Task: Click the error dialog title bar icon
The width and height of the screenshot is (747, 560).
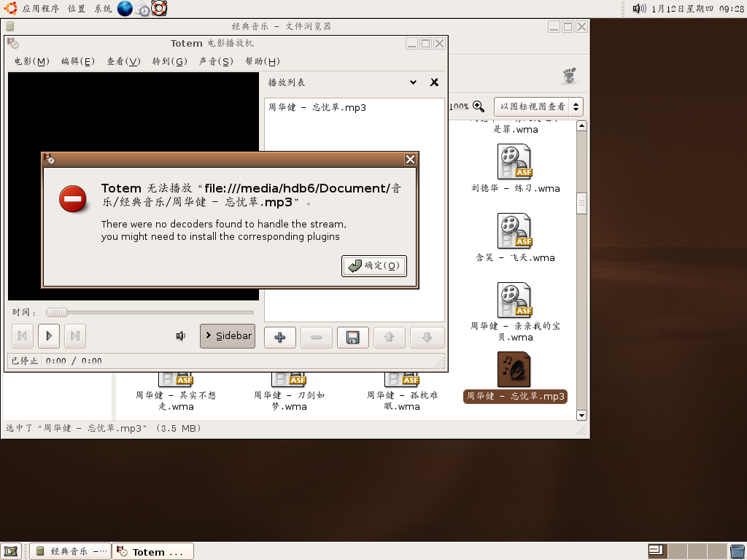Action: (50, 159)
